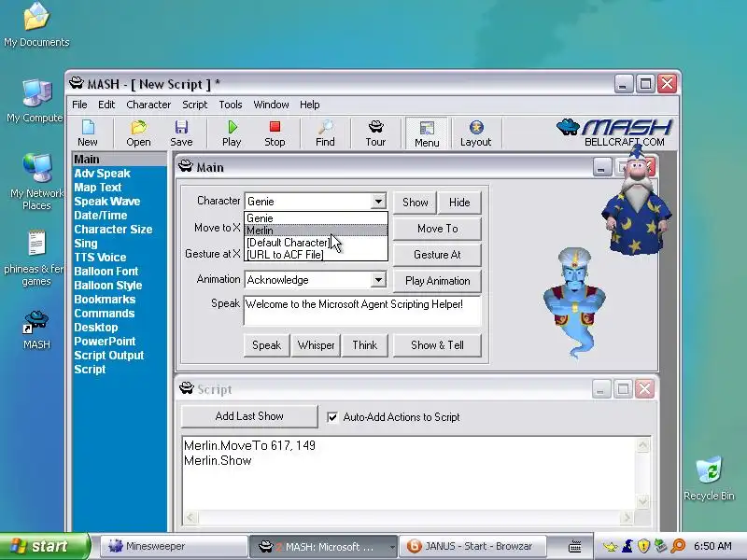Click the Play Animation button

(x=437, y=281)
